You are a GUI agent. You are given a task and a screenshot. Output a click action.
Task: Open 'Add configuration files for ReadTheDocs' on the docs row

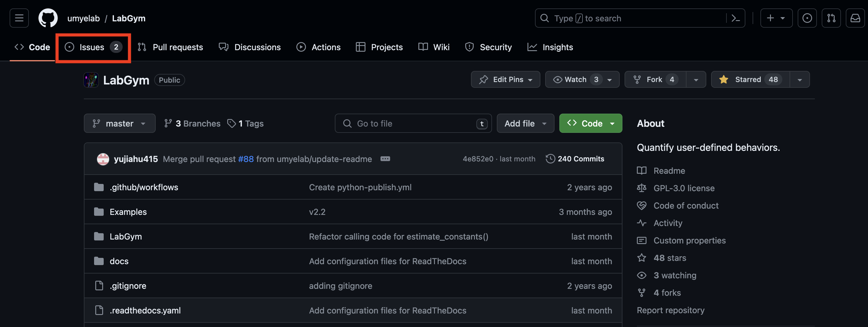(x=387, y=261)
